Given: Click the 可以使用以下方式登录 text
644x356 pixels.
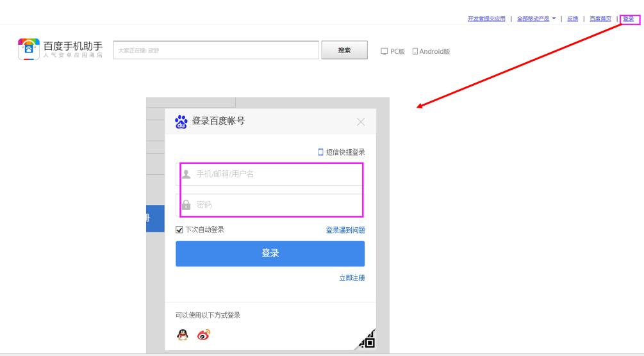Looking at the screenshot, I should (208, 316).
